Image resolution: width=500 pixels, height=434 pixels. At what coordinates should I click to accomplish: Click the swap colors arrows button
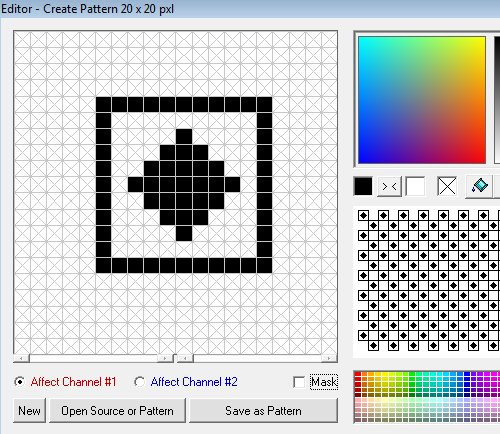pyautogui.click(x=389, y=186)
